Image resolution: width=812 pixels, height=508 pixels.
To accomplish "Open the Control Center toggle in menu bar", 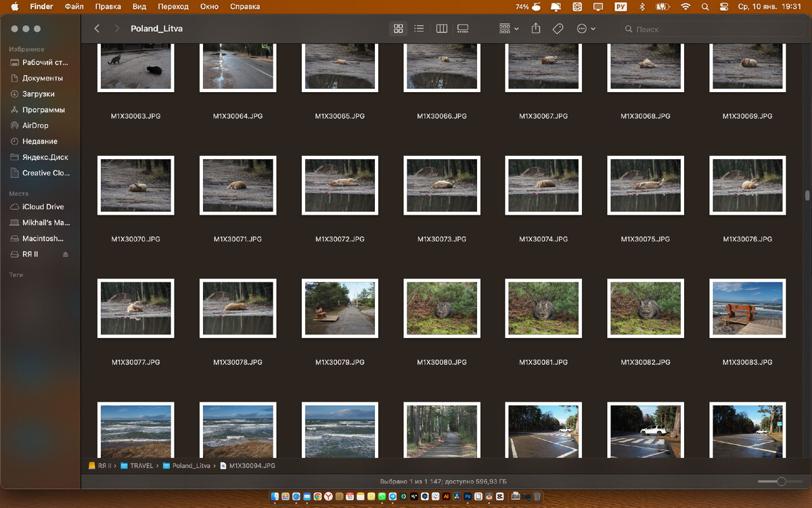I will pyautogui.click(x=724, y=7).
